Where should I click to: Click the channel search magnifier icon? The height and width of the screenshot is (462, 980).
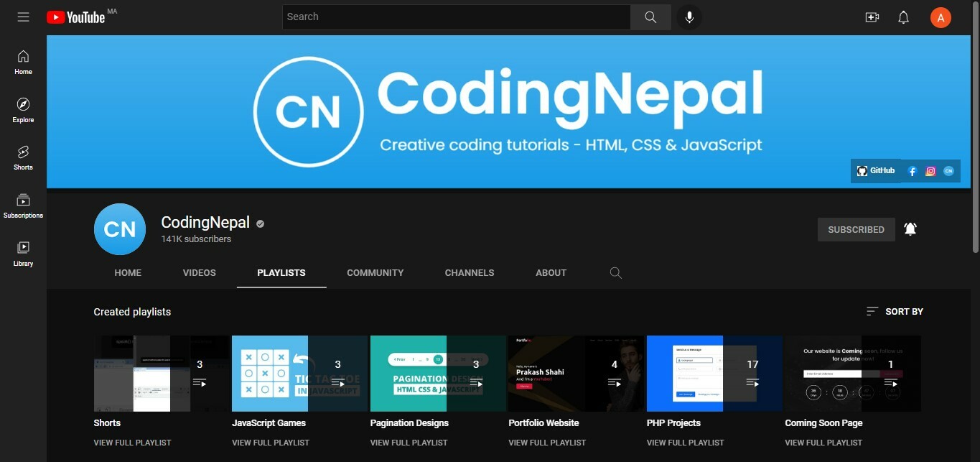[x=615, y=272]
